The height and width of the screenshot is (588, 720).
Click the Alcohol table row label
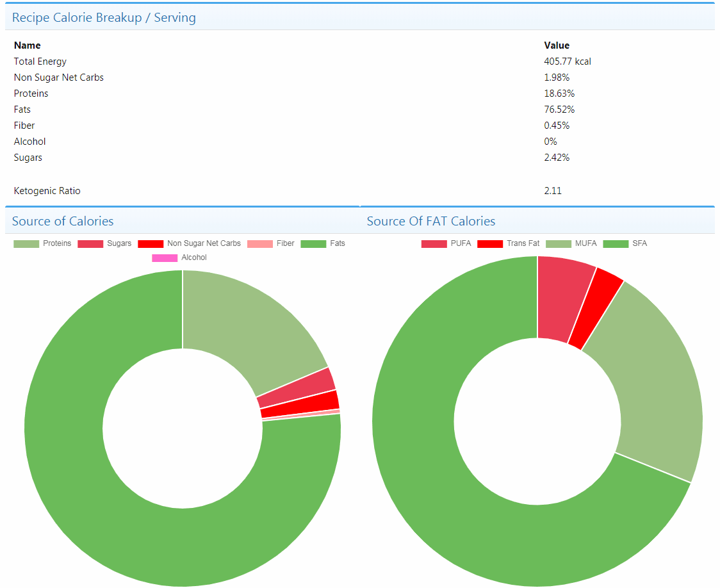pos(30,142)
